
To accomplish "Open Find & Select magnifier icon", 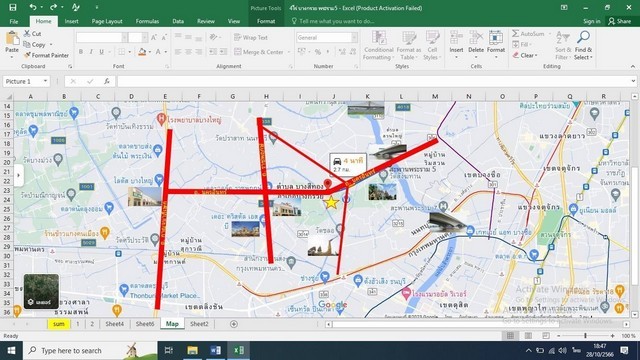I will tap(583, 37).
